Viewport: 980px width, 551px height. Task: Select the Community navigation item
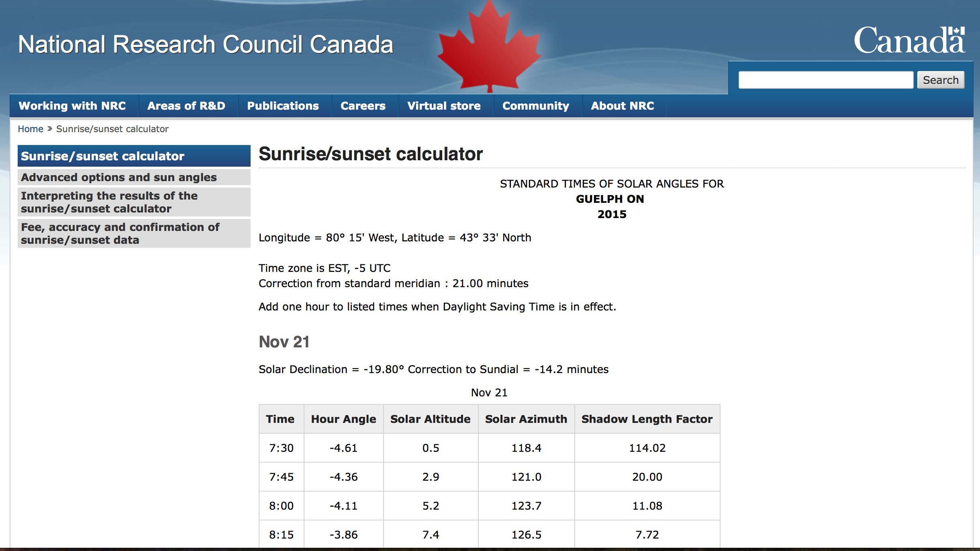[x=535, y=106]
